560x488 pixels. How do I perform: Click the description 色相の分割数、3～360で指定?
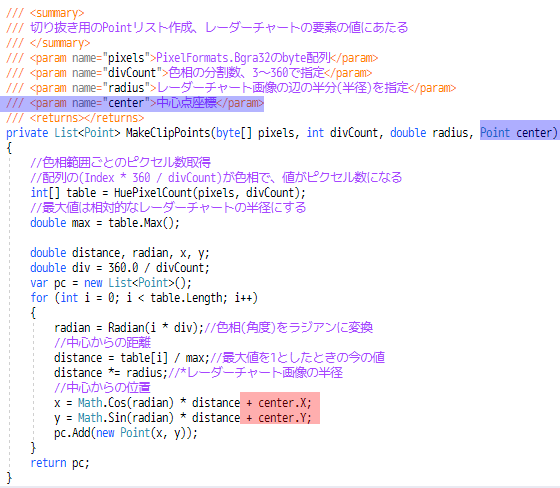tap(246, 73)
